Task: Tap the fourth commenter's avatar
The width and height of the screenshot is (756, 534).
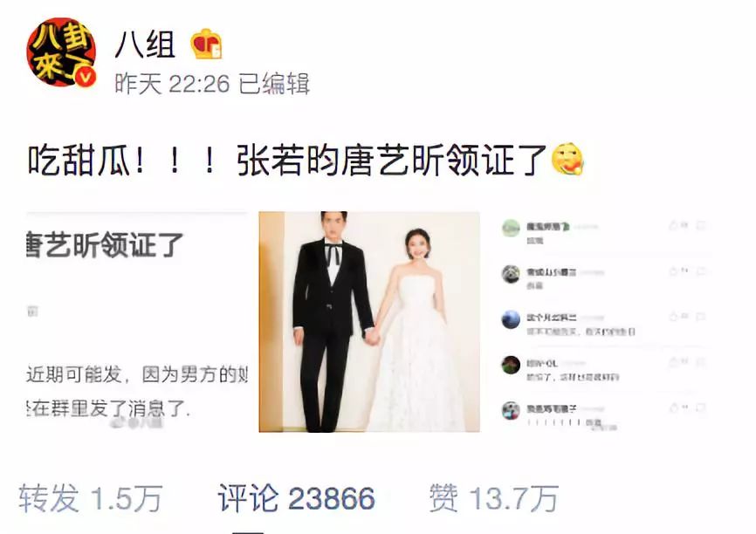Action: point(511,365)
